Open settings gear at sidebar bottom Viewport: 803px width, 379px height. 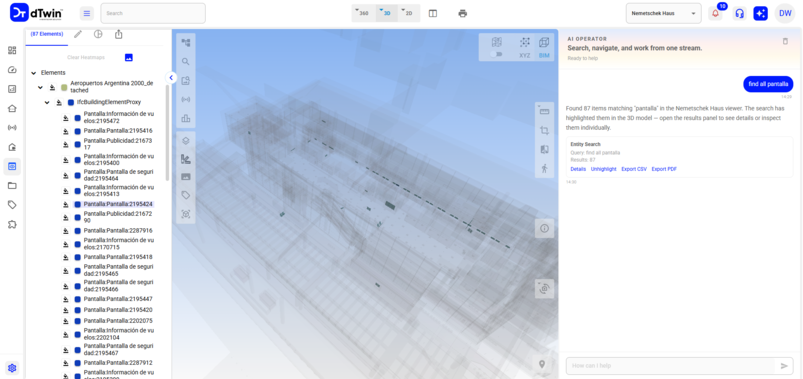(x=12, y=368)
